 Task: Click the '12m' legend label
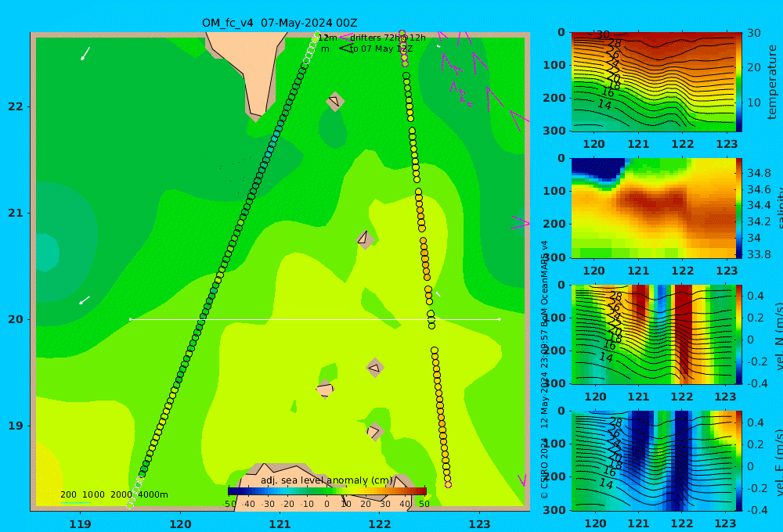click(327, 38)
